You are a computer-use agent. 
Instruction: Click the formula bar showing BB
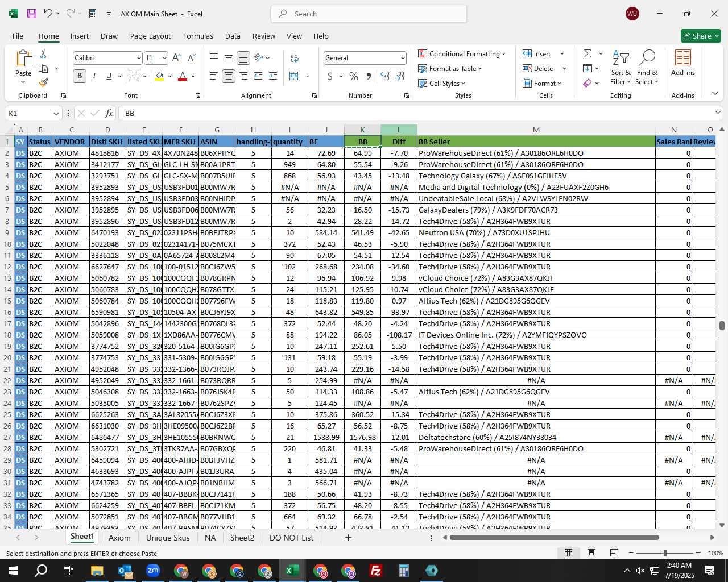pyautogui.click(x=415, y=113)
